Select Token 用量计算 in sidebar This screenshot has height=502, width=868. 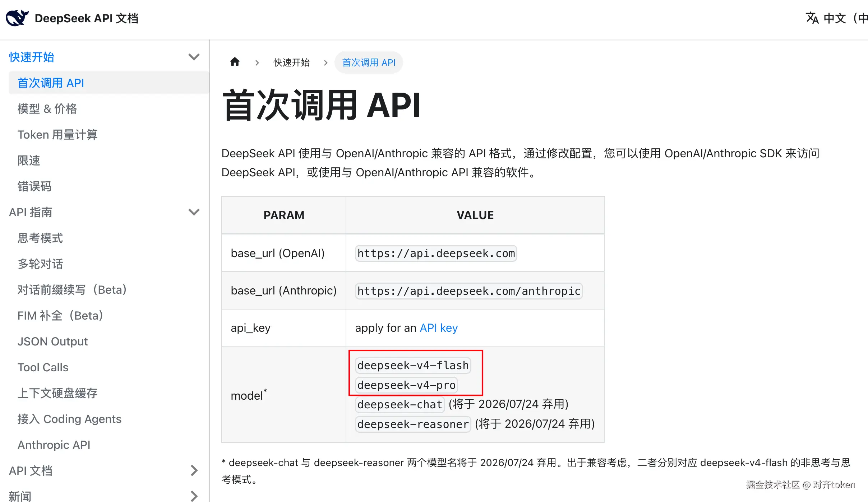pos(57,135)
